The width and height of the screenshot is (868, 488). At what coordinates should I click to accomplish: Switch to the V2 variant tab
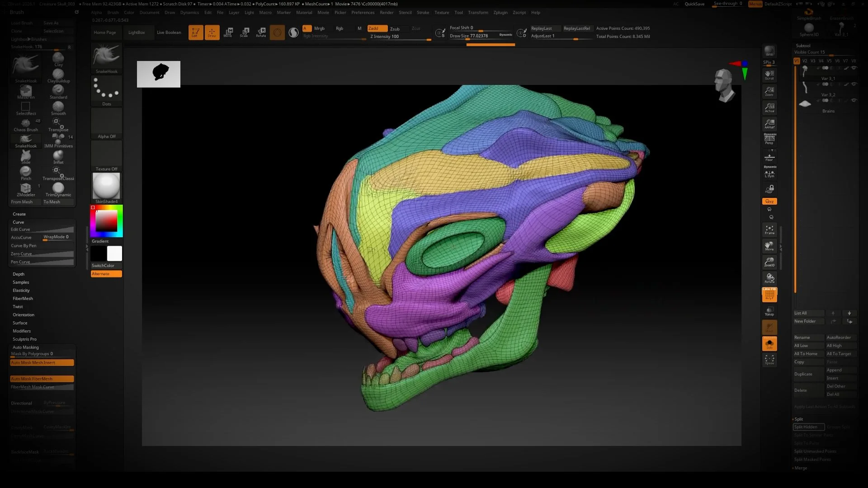point(805,60)
